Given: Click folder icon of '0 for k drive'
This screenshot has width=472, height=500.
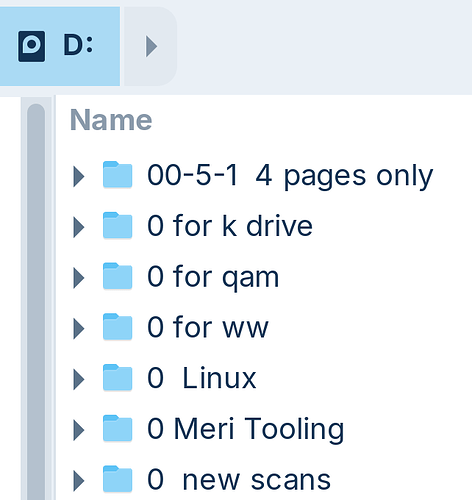Looking at the screenshot, I should 117,225.
